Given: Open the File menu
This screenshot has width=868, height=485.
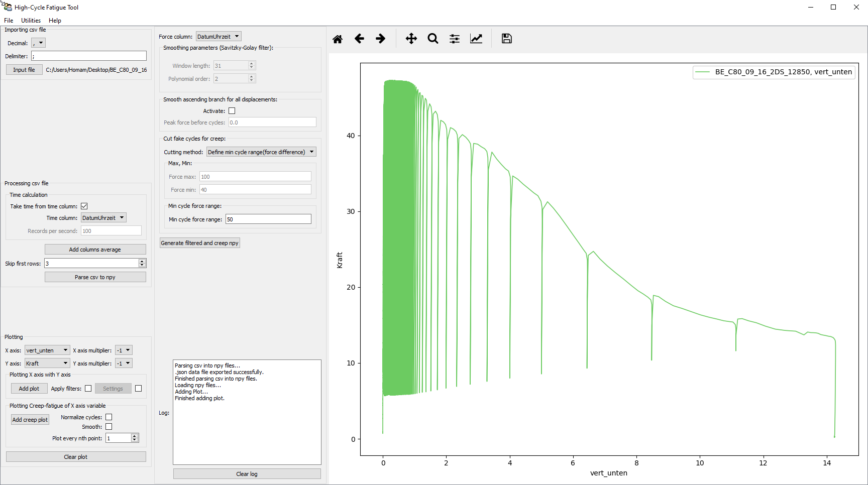Looking at the screenshot, I should [9, 21].
